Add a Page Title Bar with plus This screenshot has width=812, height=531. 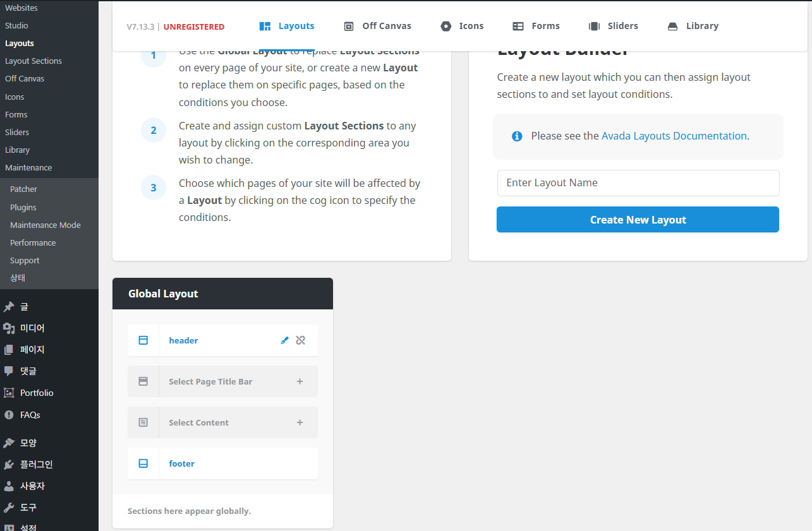300,381
